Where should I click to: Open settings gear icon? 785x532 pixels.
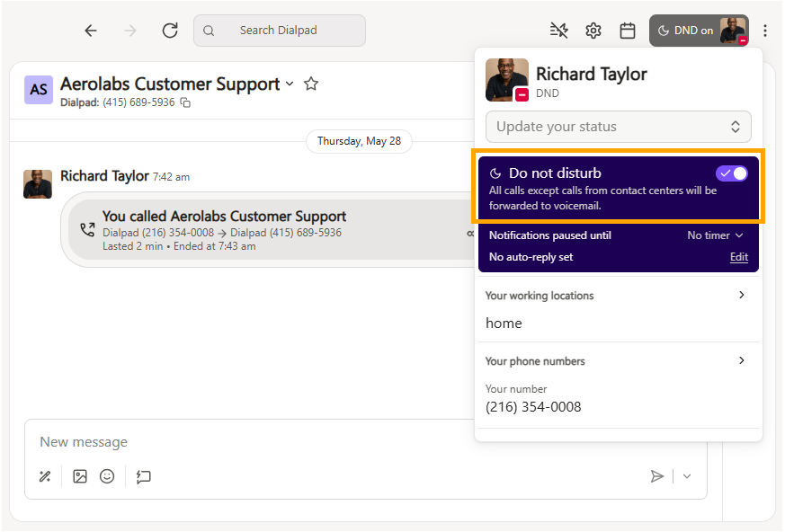point(593,31)
